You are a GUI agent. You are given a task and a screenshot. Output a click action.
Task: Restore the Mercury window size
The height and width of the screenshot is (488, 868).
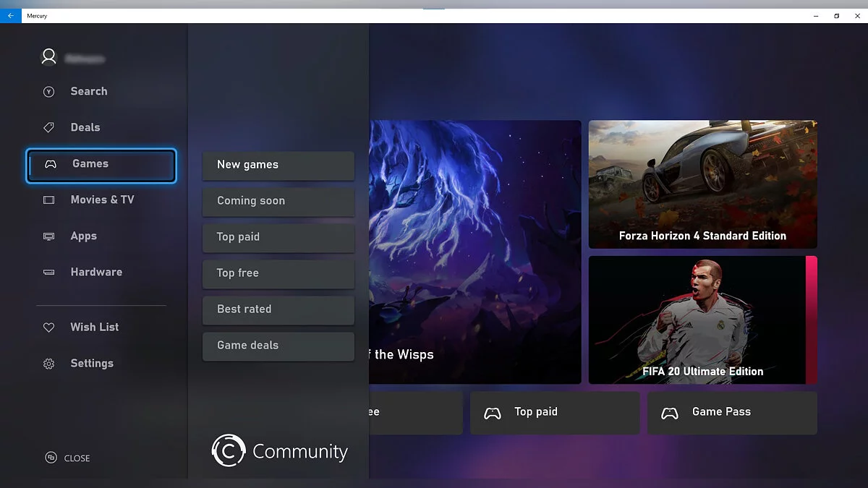836,15
